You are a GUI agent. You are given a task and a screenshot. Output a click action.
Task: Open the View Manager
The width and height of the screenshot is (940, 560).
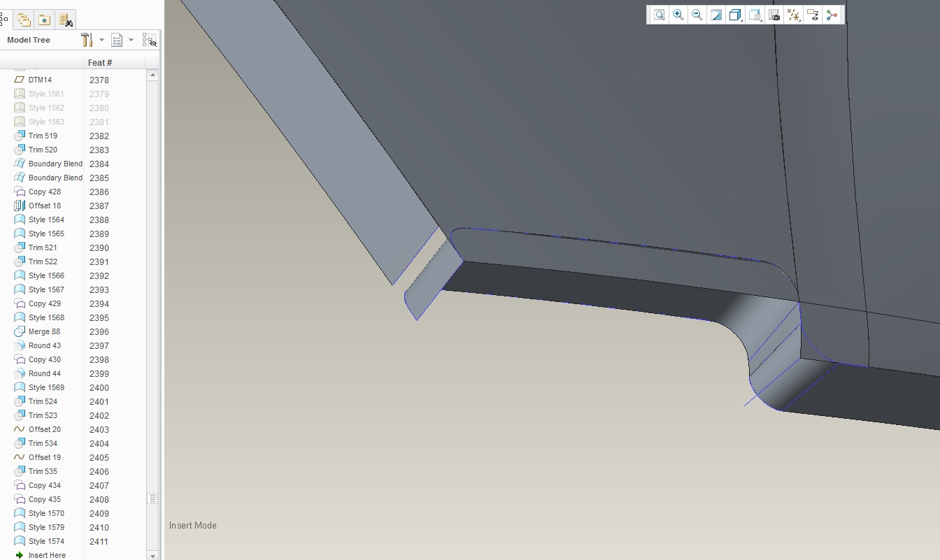774,15
